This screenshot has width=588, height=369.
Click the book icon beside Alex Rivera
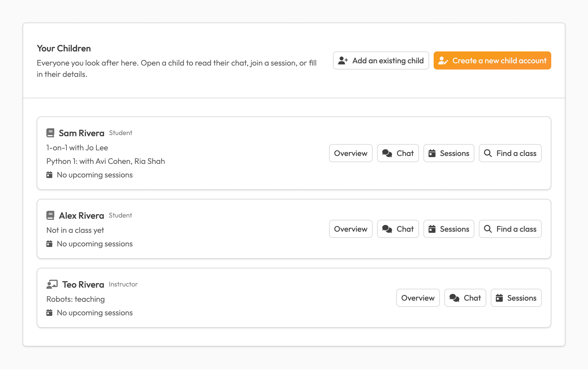[x=50, y=215]
